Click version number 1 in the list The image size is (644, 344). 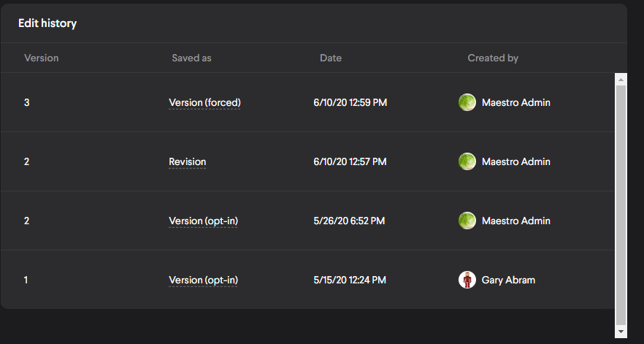(x=26, y=280)
